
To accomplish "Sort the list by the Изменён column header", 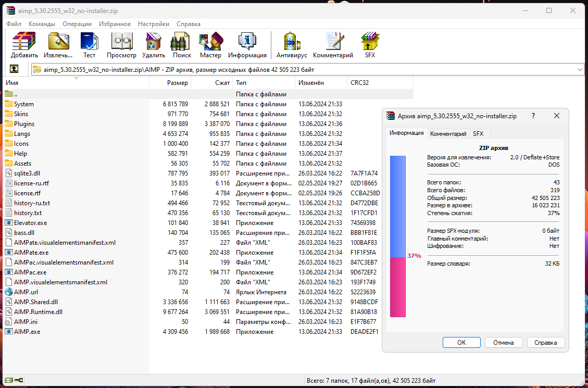I will click(321, 83).
